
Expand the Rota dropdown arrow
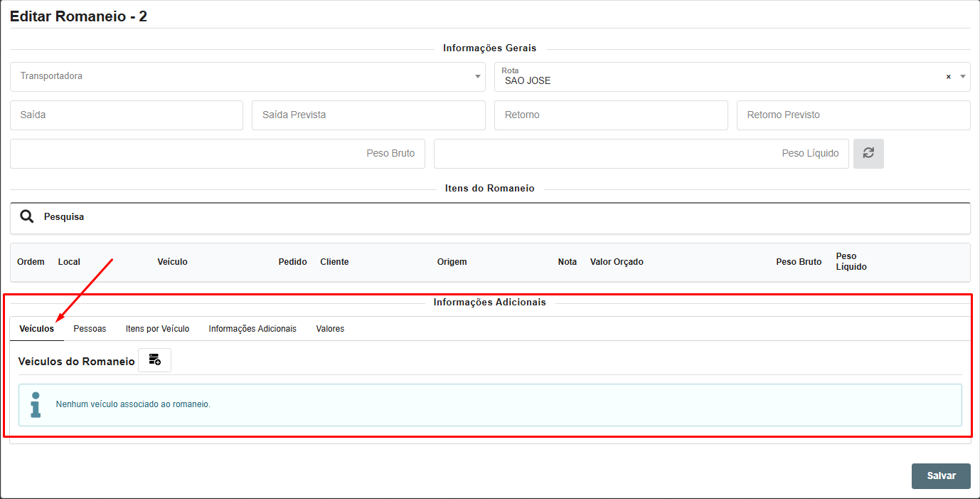pos(963,77)
